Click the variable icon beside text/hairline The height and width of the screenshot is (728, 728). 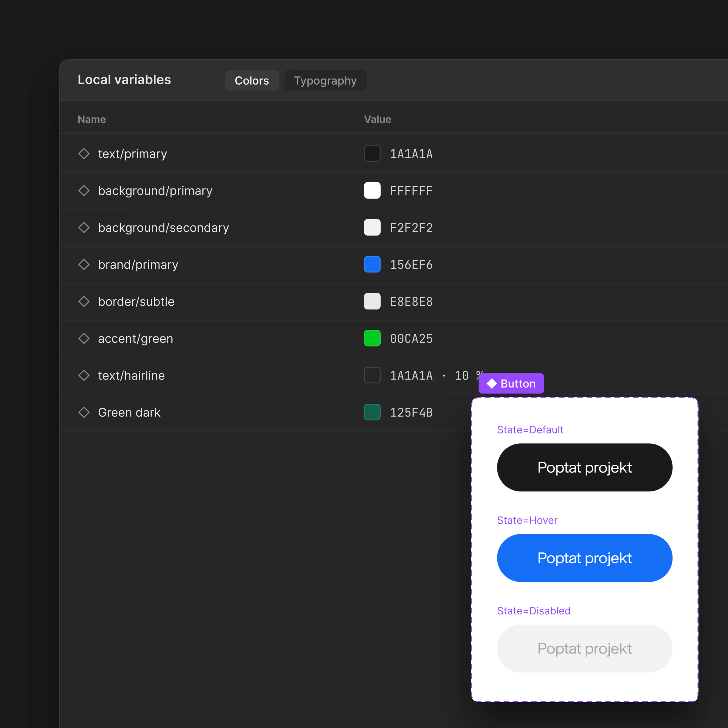(84, 375)
